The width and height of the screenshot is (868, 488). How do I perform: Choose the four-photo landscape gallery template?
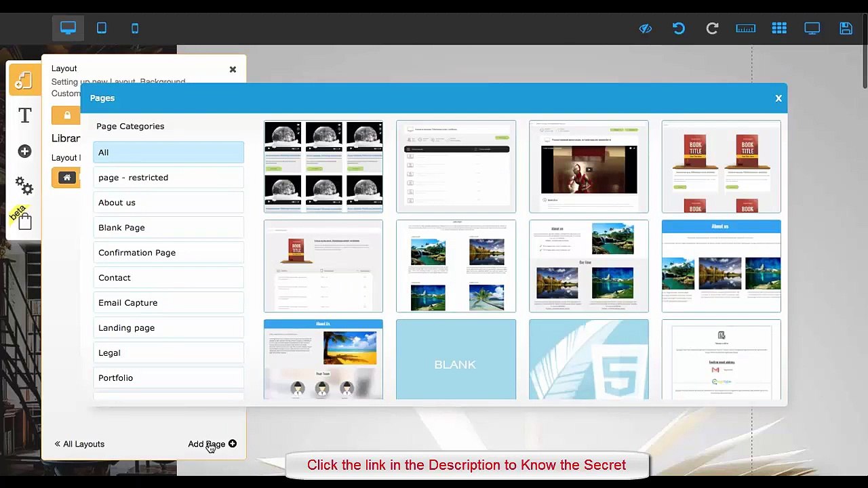[x=456, y=266]
